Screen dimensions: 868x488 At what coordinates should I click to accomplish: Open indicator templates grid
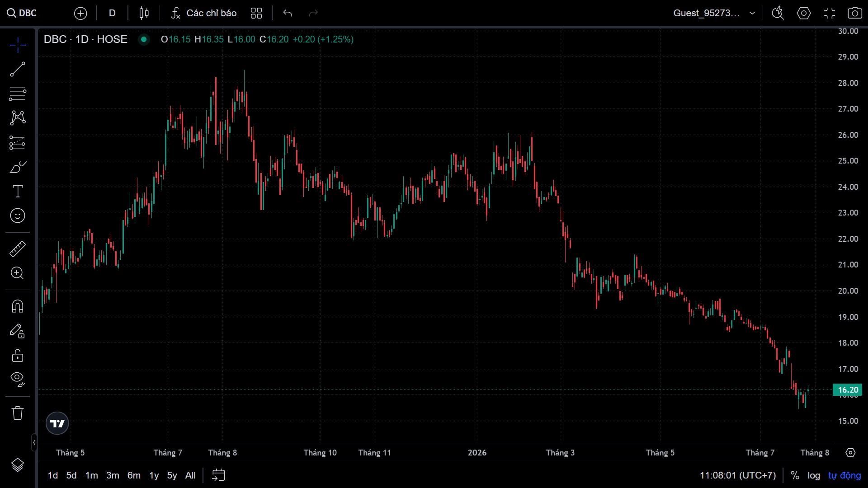coord(256,13)
